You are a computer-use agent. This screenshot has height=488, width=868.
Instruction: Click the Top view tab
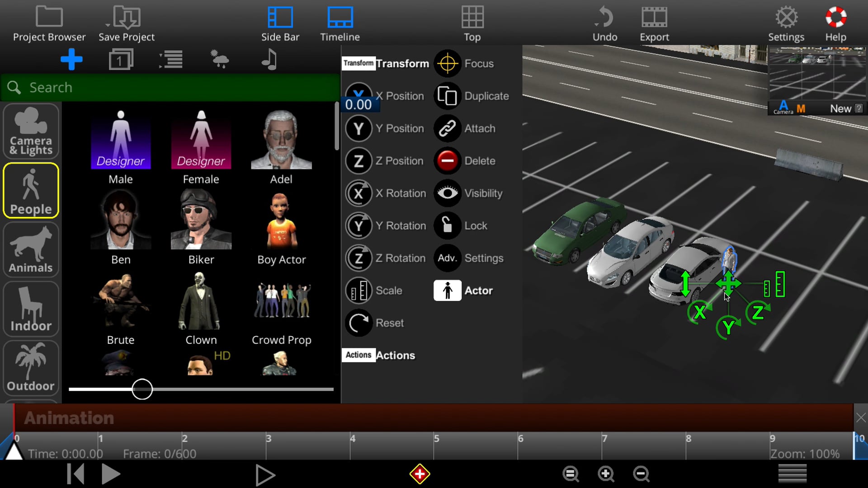472,24
